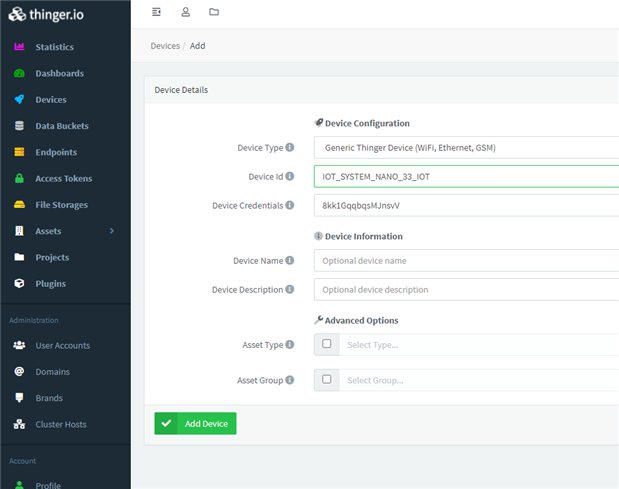Click the info icon beside Device Name
619x489 pixels.
(x=290, y=260)
